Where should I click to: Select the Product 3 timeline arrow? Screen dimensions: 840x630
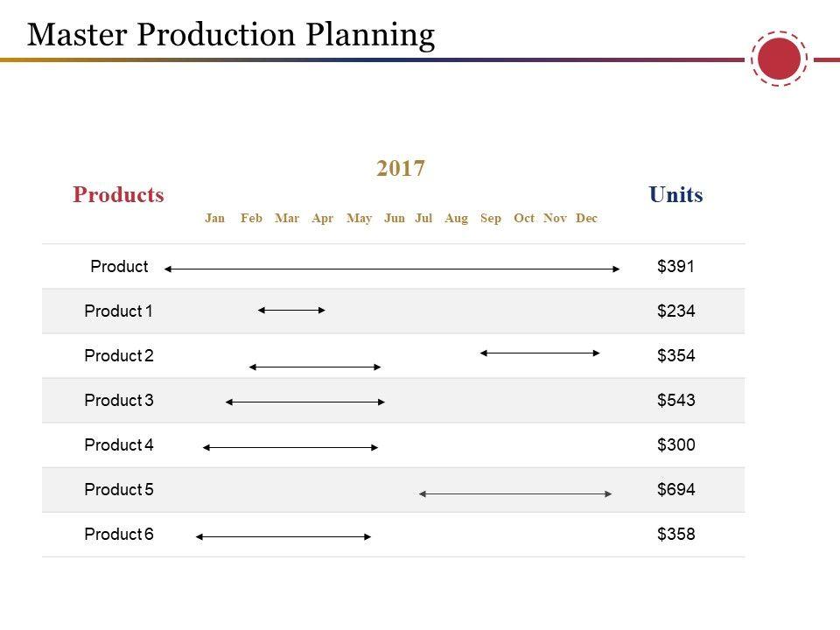[x=305, y=402]
